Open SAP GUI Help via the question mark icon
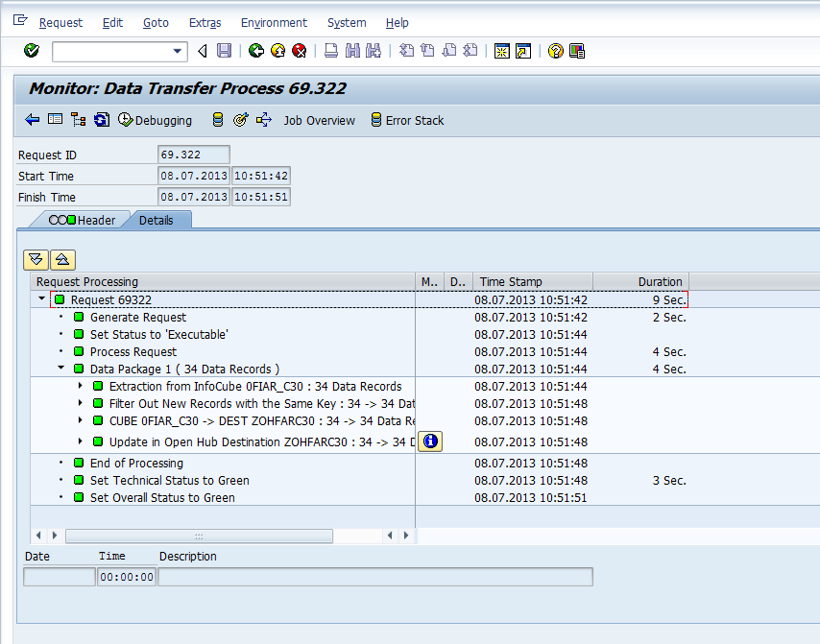This screenshot has width=820, height=644. click(x=555, y=50)
